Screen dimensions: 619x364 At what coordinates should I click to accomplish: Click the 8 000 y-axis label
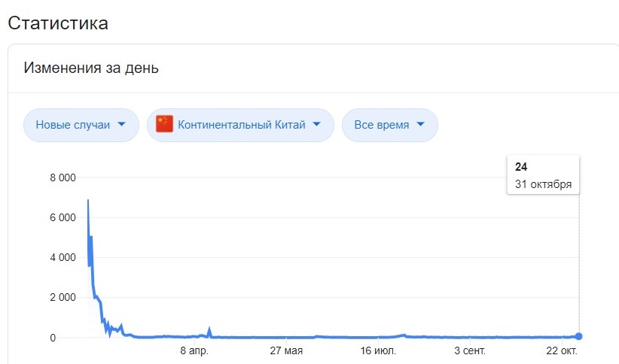(63, 177)
